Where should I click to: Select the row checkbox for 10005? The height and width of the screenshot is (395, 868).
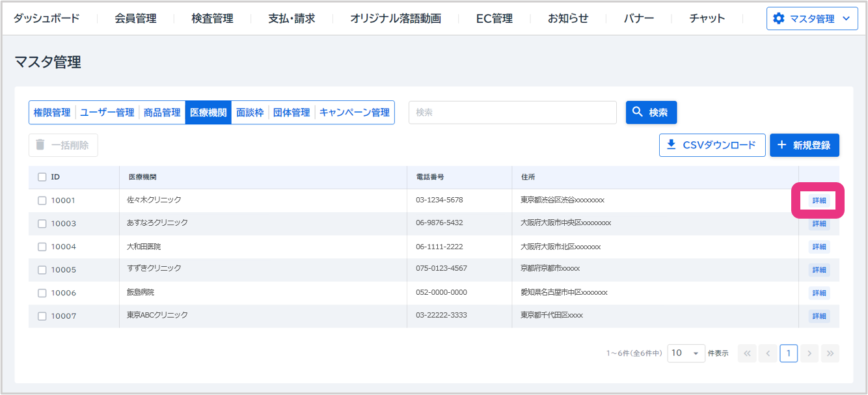point(42,269)
